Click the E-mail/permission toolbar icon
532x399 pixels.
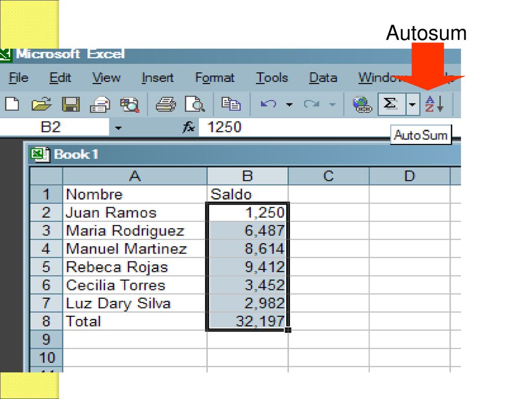click(100, 104)
